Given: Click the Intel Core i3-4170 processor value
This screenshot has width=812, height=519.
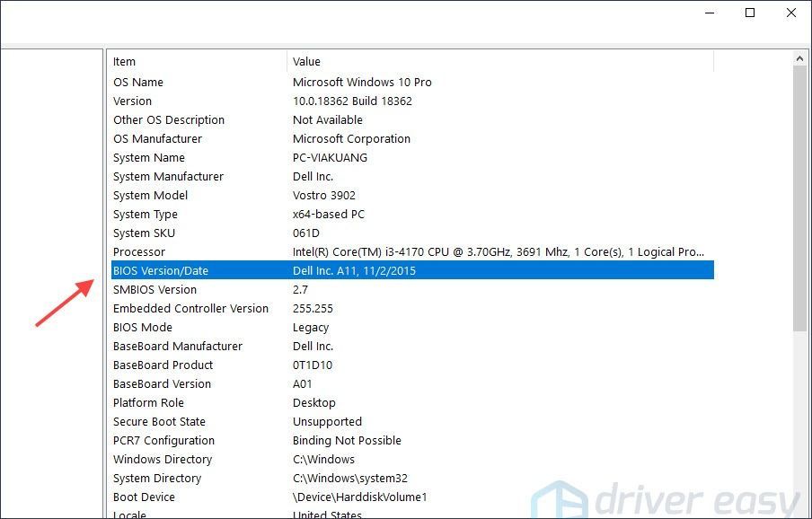Looking at the screenshot, I should click(499, 252).
